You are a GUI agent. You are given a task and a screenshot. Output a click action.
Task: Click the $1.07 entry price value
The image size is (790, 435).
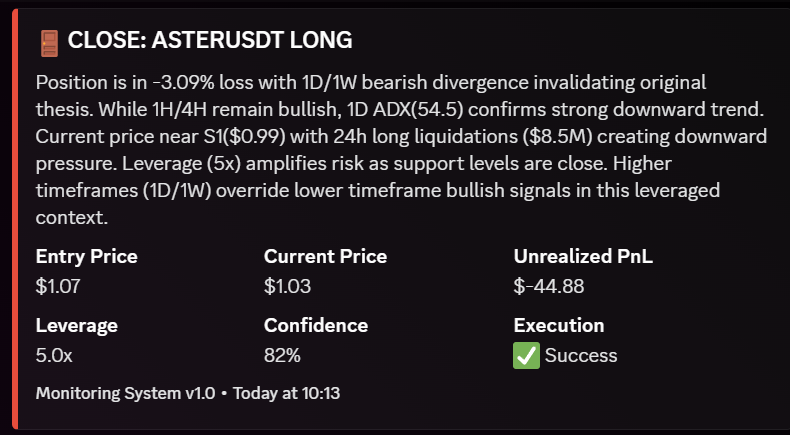57,287
